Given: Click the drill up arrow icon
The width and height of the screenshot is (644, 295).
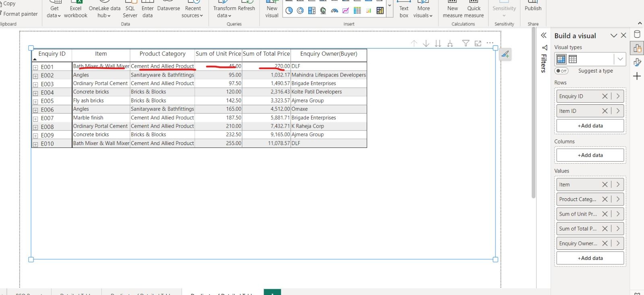Looking at the screenshot, I should [x=414, y=44].
